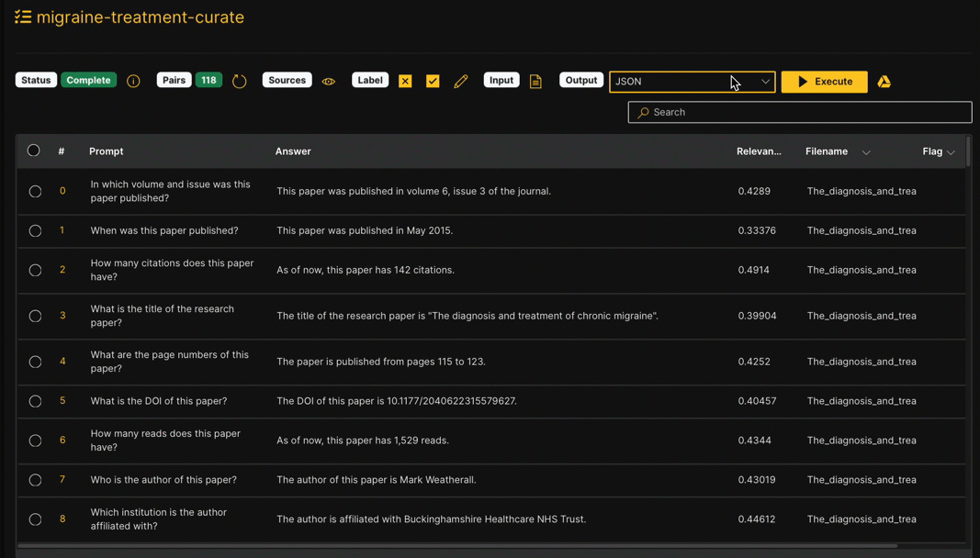980x558 pixels.
Task: Click the info icon next to Complete status
Action: click(x=133, y=81)
